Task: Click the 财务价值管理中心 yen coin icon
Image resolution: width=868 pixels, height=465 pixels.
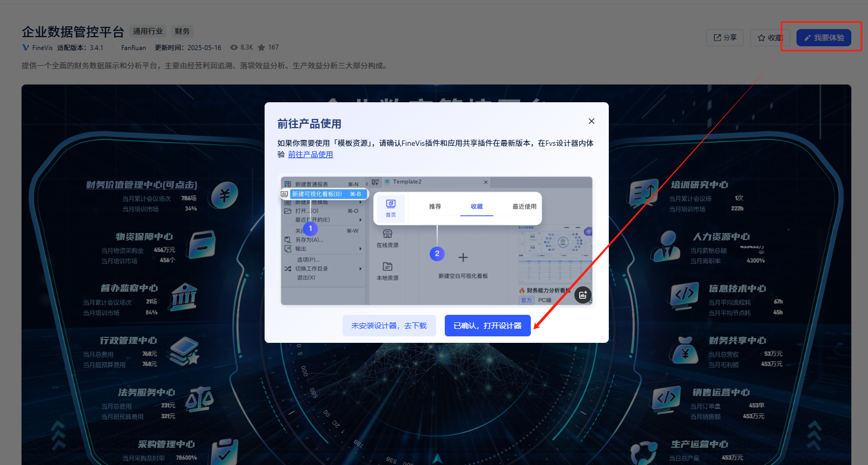Action: 224,195
